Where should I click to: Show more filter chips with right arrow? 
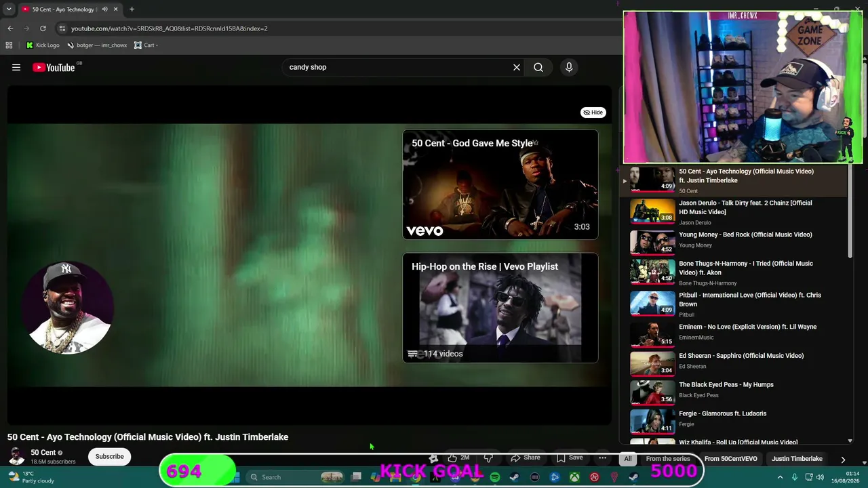[x=843, y=459]
